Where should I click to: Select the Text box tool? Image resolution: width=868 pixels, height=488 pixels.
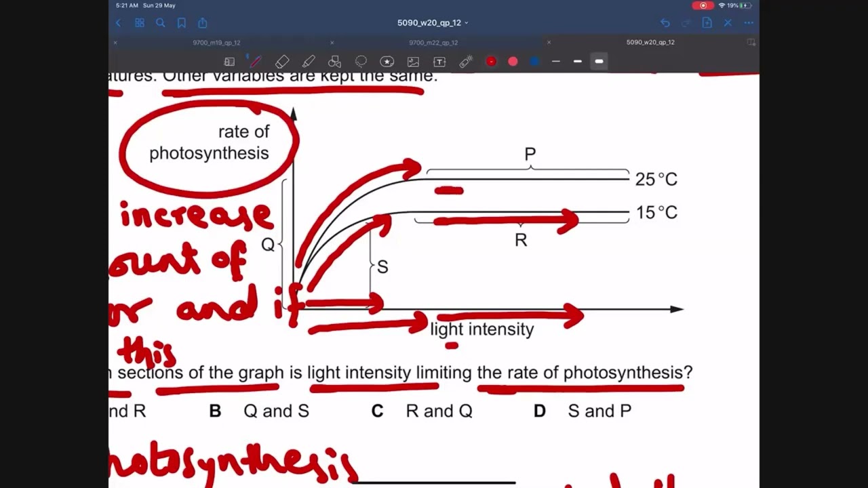[439, 62]
